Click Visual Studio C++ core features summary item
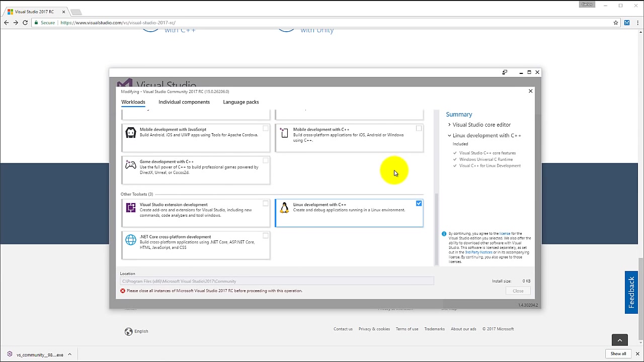644x362 pixels. click(x=488, y=153)
